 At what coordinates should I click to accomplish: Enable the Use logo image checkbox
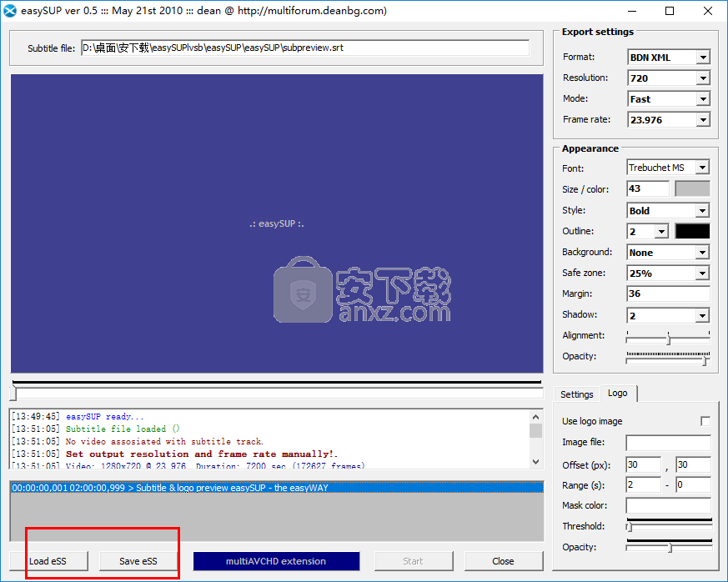pos(705,421)
